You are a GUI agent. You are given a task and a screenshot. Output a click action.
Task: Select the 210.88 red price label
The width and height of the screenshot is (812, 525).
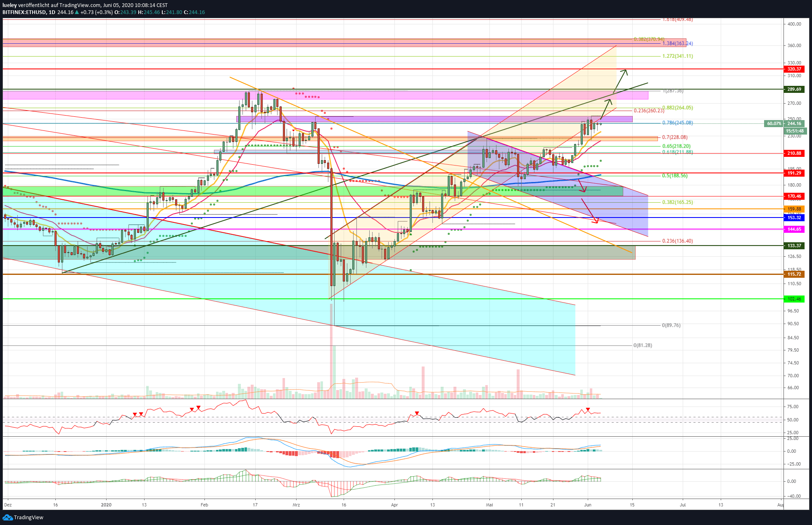coord(794,154)
